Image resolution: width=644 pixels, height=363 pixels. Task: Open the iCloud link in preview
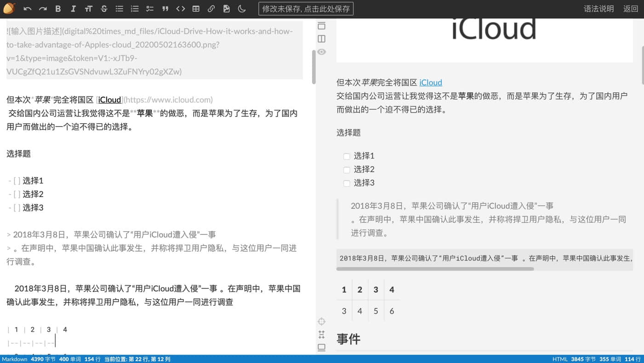[431, 83]
